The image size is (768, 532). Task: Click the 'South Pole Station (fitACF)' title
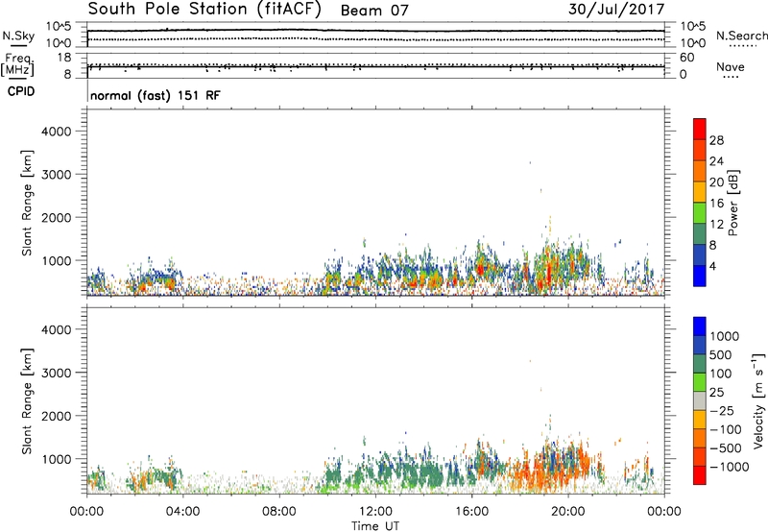[204, 10]
